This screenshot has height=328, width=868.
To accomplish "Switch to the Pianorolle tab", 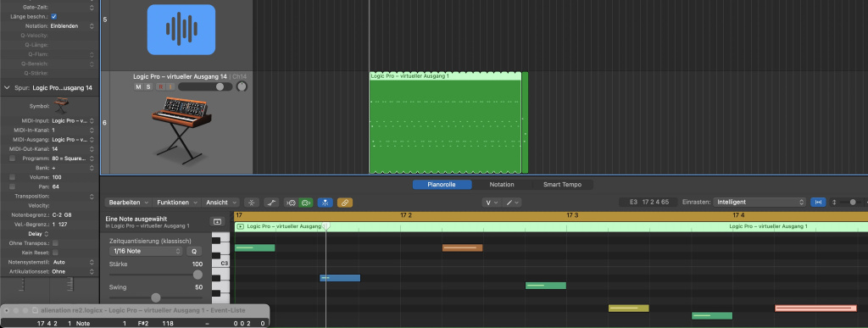I will [442, 185].
